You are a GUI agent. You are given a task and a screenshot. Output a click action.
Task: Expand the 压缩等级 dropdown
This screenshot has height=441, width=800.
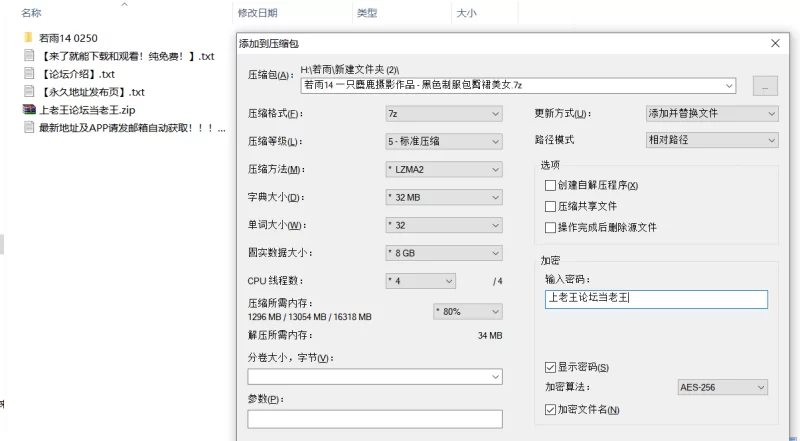(x=444, y=141)
